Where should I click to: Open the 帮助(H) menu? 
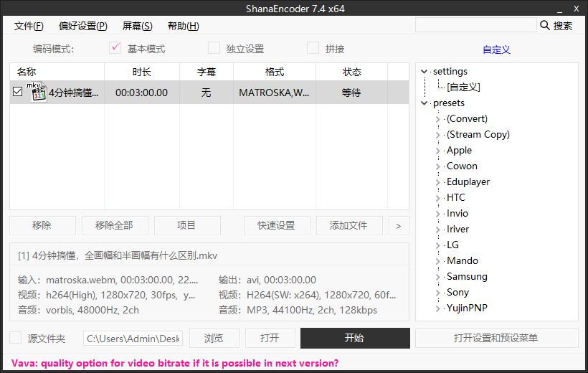pos(183,26)
